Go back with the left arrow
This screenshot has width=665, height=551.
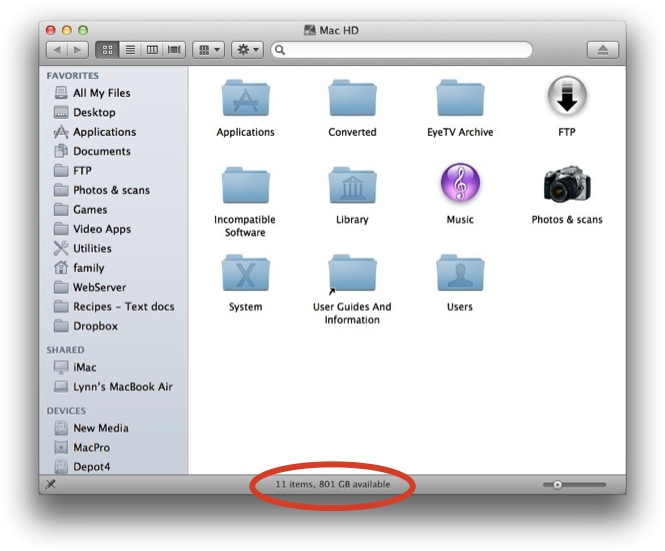[x=57, y=50]
